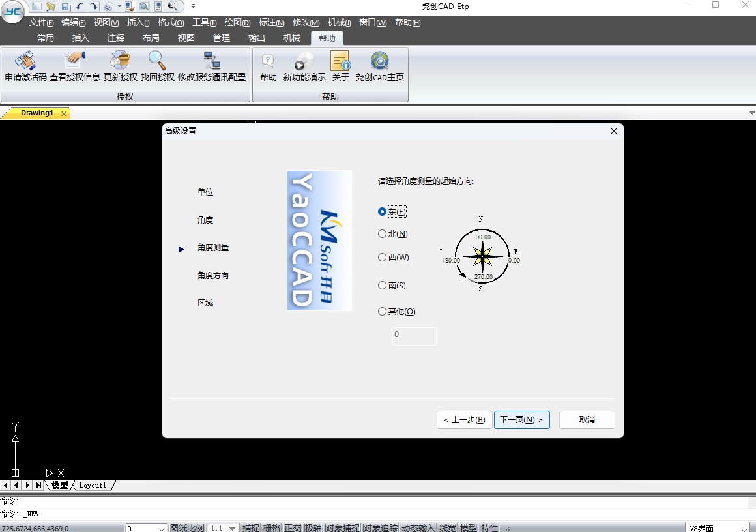Click the custom angle input field
The width and height of the screenshot is (756, 532).
click(414, 336)
